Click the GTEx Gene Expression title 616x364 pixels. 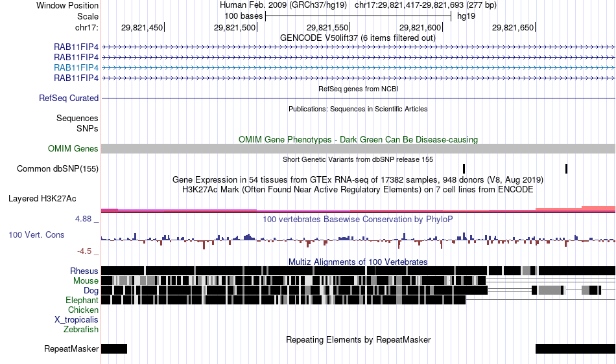(x=358, y=180)
